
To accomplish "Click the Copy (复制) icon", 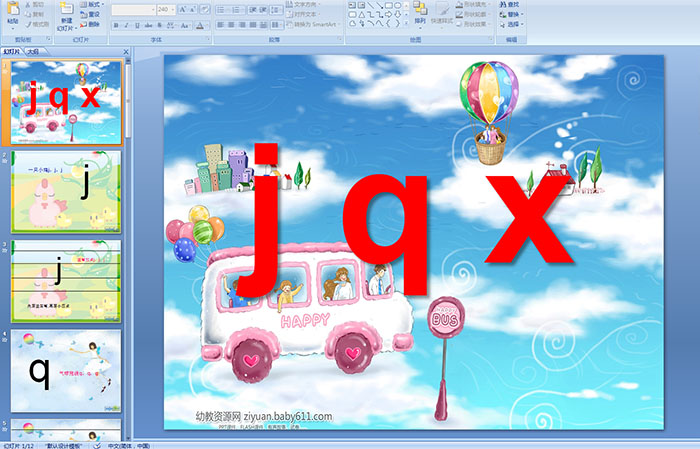I will click(x=28, y=14).
